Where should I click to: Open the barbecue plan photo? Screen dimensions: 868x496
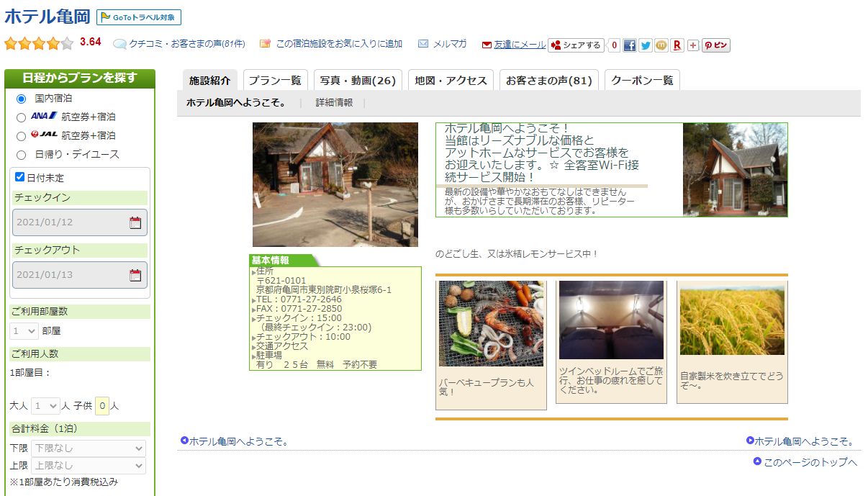492,324
